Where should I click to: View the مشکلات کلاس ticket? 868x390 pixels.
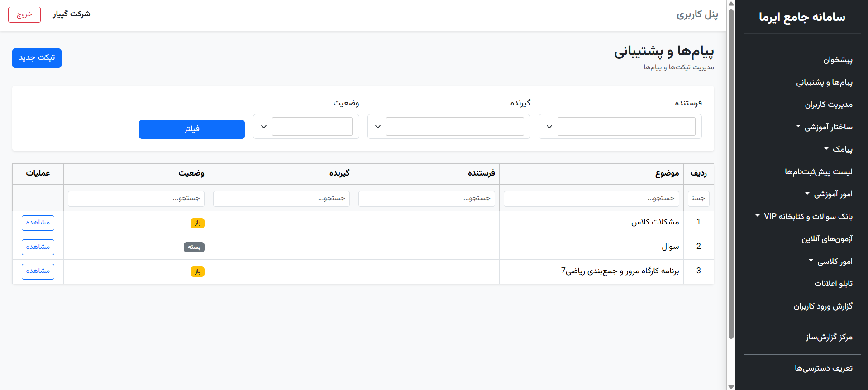[x=38, y=223]
